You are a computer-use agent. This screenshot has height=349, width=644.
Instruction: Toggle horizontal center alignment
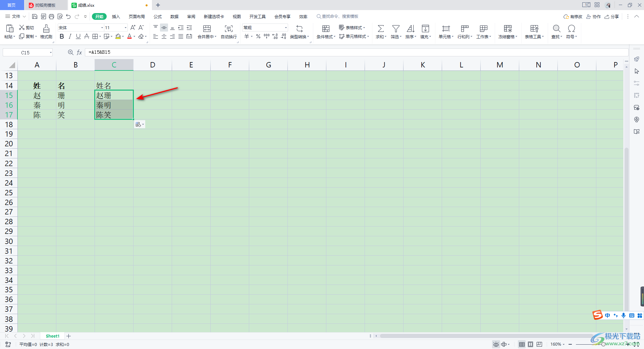tap(164, 36)
